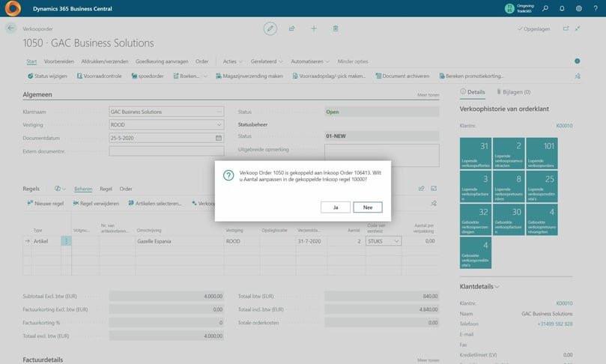Open Klantnaam lookup ellipsis
Viewport: 606px width, 364px height.
click(219, 112)
